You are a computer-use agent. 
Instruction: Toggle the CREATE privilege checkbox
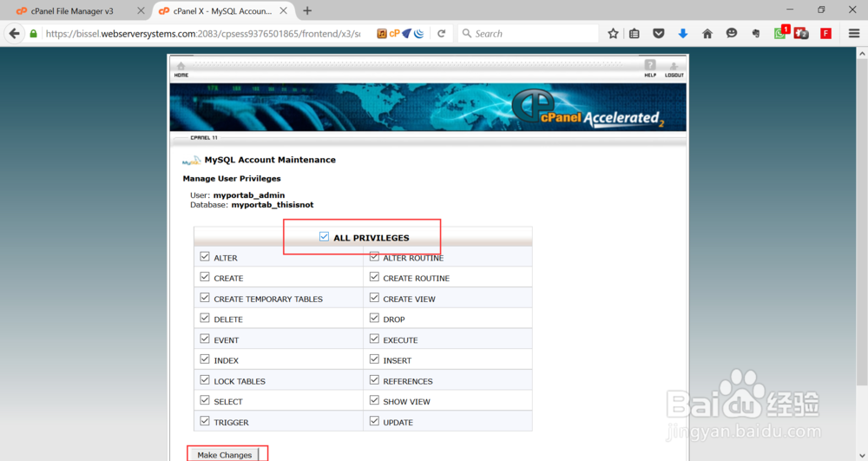click(x=205, y=277)
